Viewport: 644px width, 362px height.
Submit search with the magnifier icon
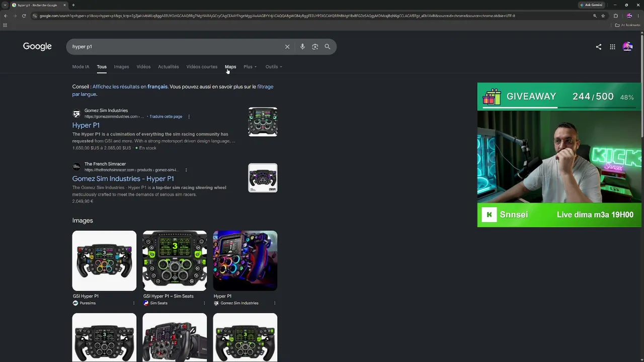tap(328, 47)
